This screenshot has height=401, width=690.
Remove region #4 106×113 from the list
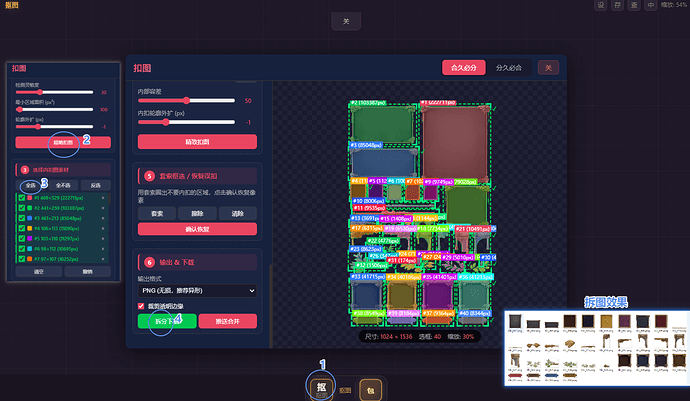[103, 228]
